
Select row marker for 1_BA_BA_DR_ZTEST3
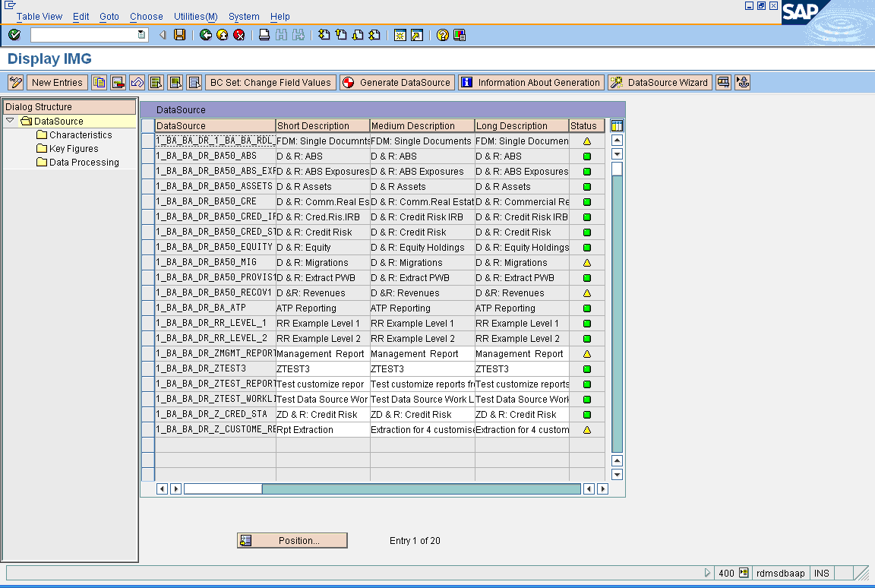(x=148, y=368)
